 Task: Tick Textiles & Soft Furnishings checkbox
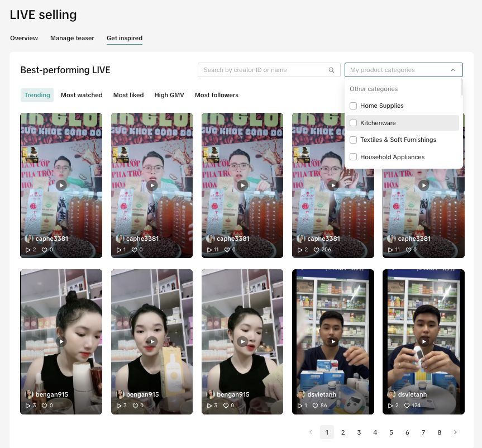click(353, 140)
